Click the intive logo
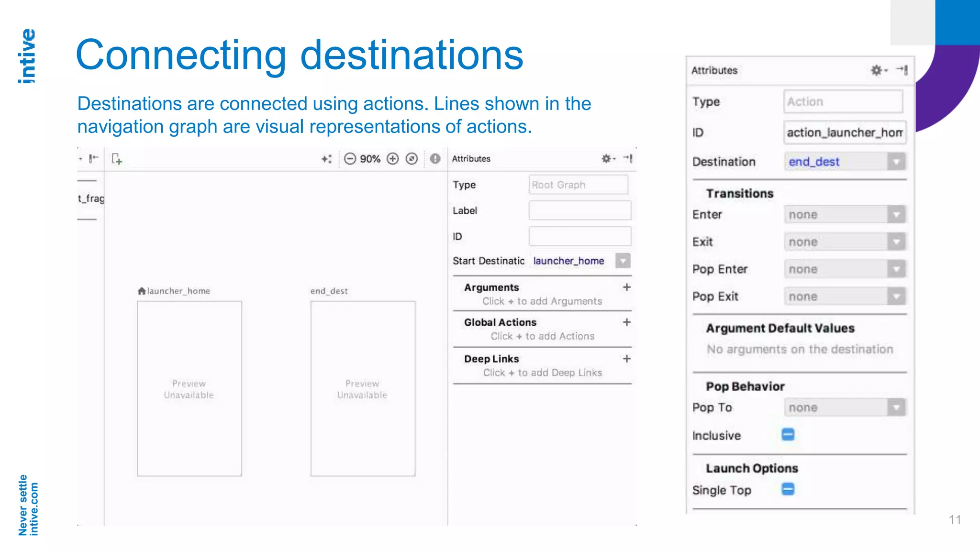The width and height of the screenshot is (980, 551). pos(27,56)
